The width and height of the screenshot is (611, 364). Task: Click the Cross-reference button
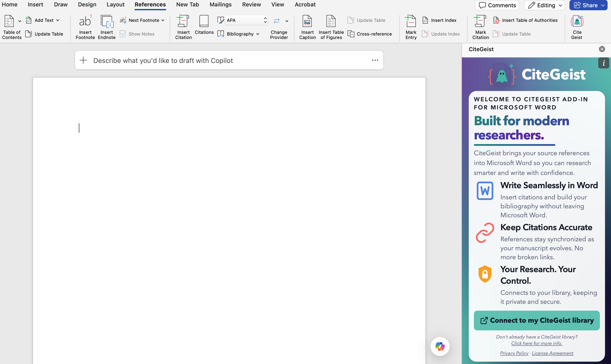(x=370, y=34)
